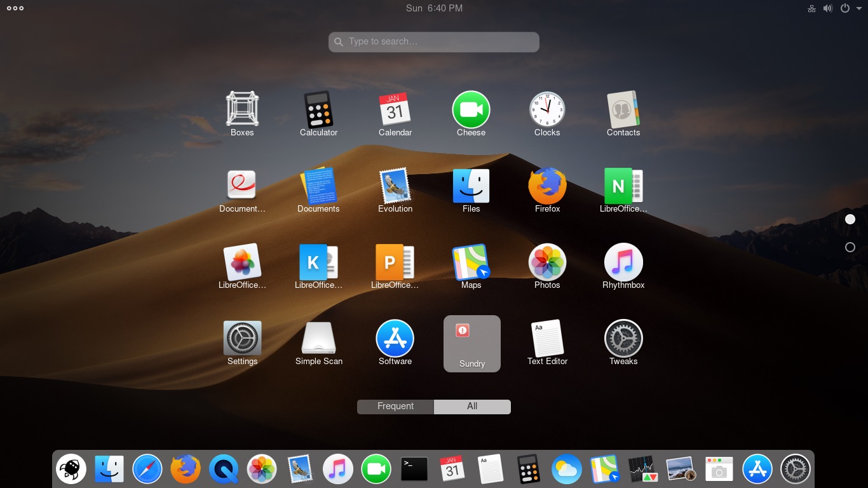Launch Maps from the app grid
This screenshot has width=868, height=488.
471,267
